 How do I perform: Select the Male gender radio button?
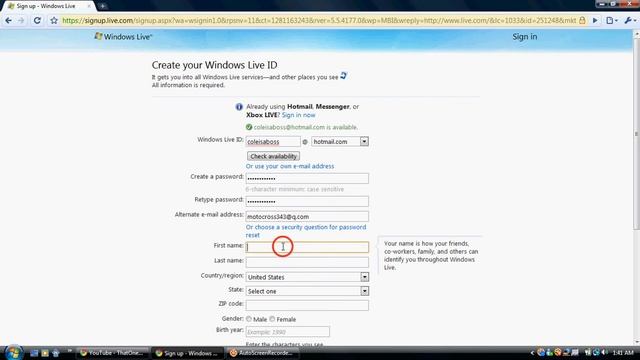coord(249,319)
